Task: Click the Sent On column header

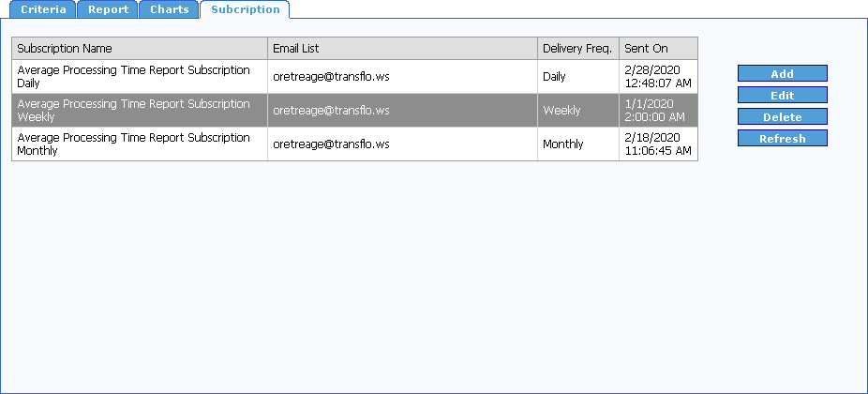Action: click(658, 49)
